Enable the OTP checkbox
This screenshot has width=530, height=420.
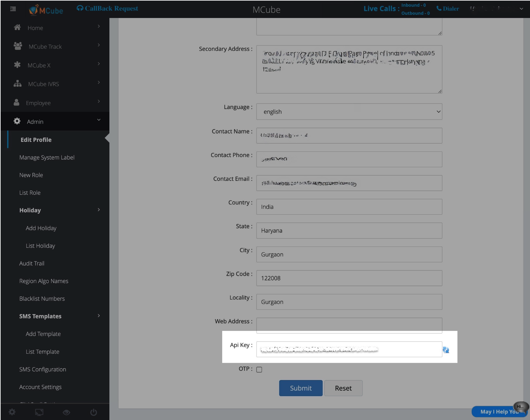point(259,370)
